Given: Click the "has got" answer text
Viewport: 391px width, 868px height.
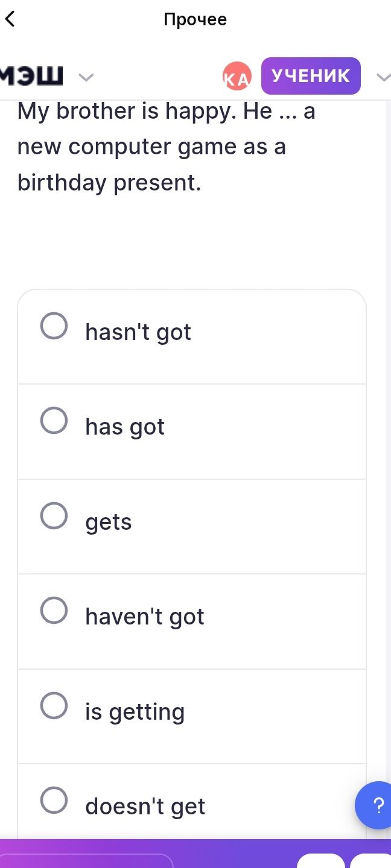Looking at the screenshot, I should click(125, 427).
